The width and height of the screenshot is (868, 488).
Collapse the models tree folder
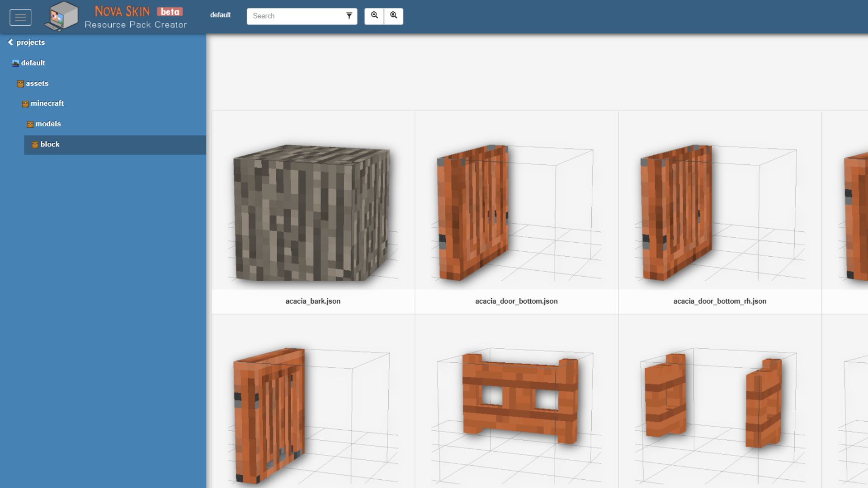pyautogui.click(x=48, y=124)
